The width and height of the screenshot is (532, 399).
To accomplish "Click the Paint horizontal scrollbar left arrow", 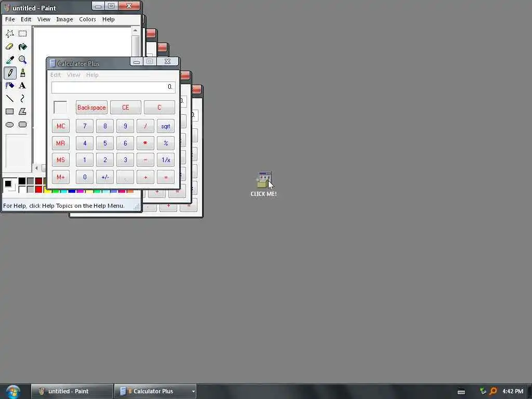I will click(37, 168).
